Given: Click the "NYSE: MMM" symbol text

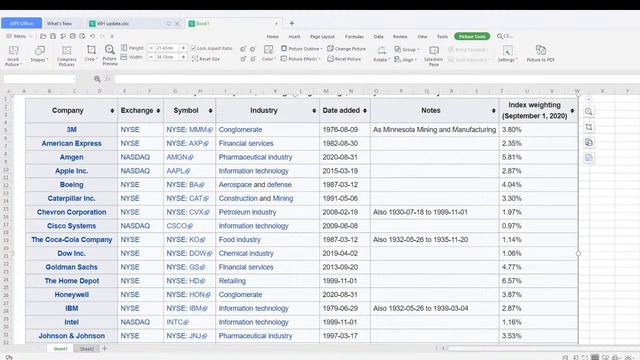Looking at the screenshot, I should point(187,129).
